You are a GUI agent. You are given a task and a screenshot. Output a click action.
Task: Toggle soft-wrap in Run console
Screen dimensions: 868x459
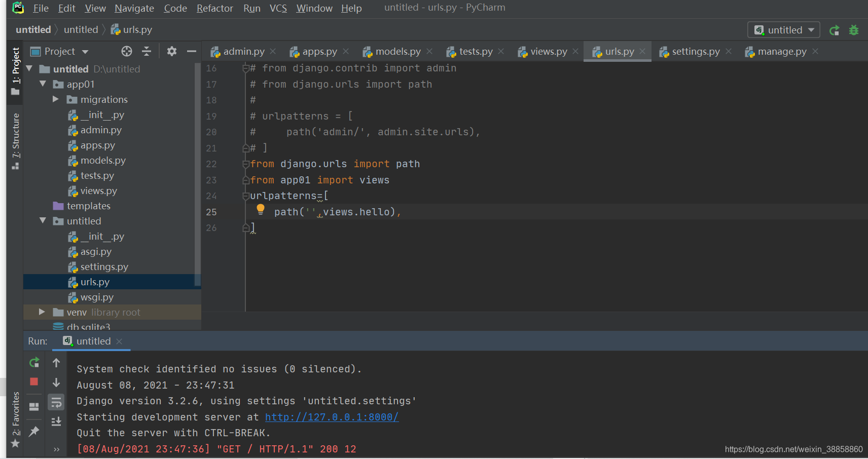click(x=56, y=402)
